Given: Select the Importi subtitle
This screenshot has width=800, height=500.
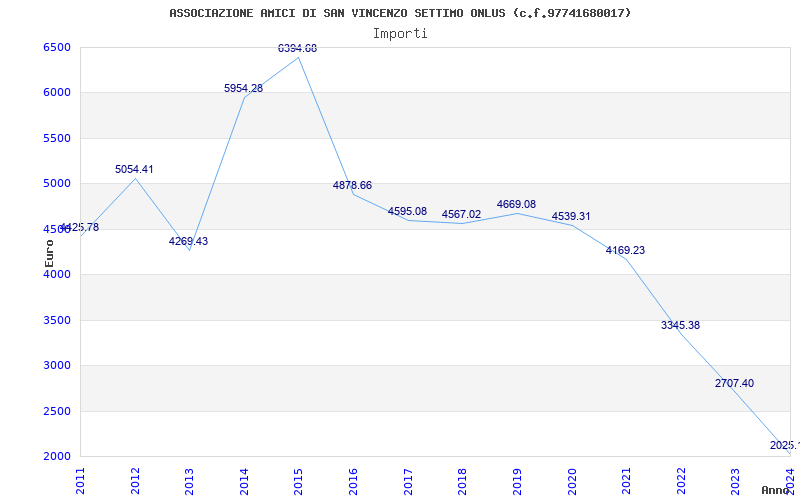Looking at the screenshot, I should click(400, 34).
